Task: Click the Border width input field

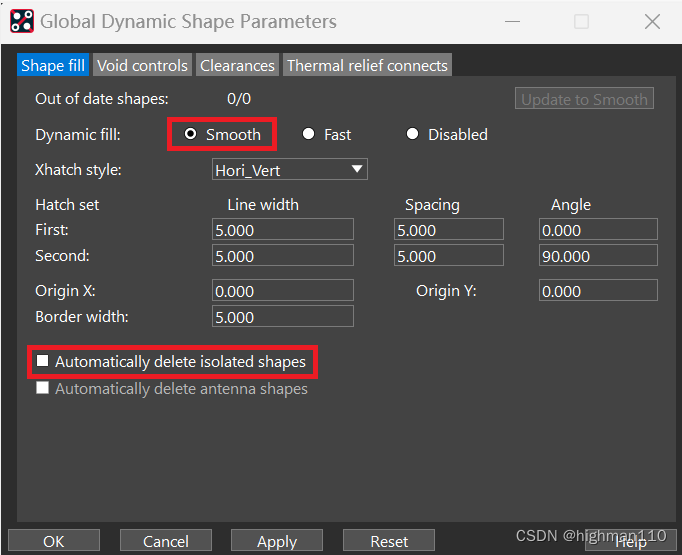Action: (x=283, y=317)
